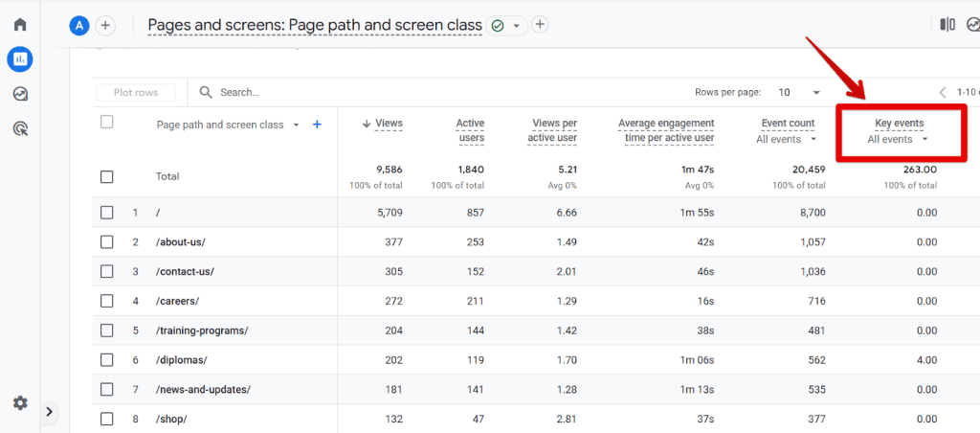Sort by Active users column header
Image resolution: width=980 pixels, height=433 pixels.
[x=470, y=130]
